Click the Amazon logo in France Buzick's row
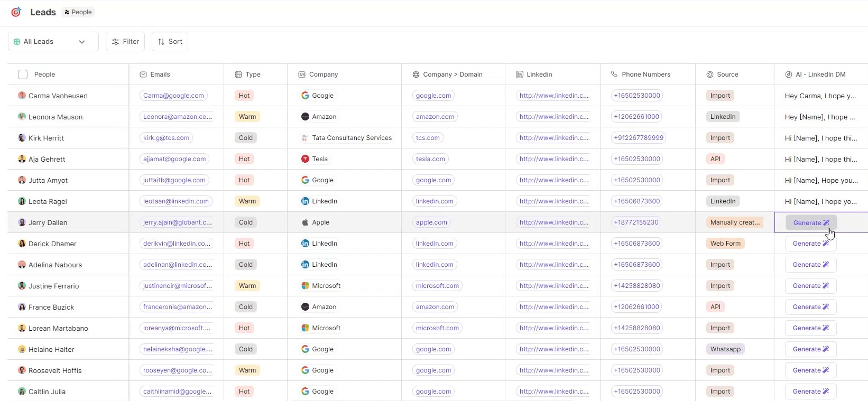868x401 pixels. click(x=305, y=307)
